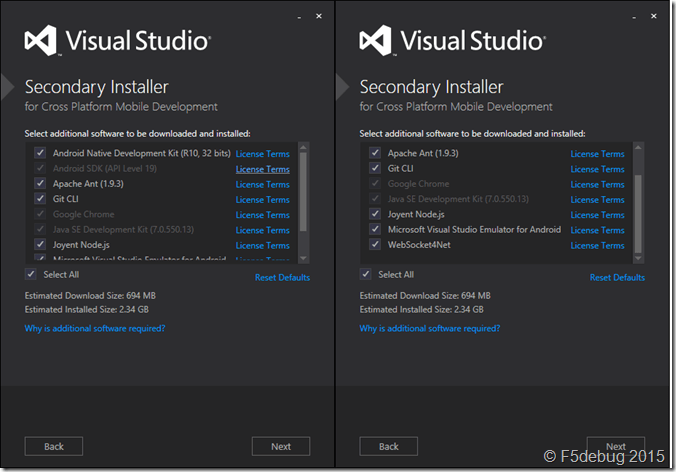Open License Terms for Visual Studio Emulator for Android
The image size is (676, 472).
598,230
